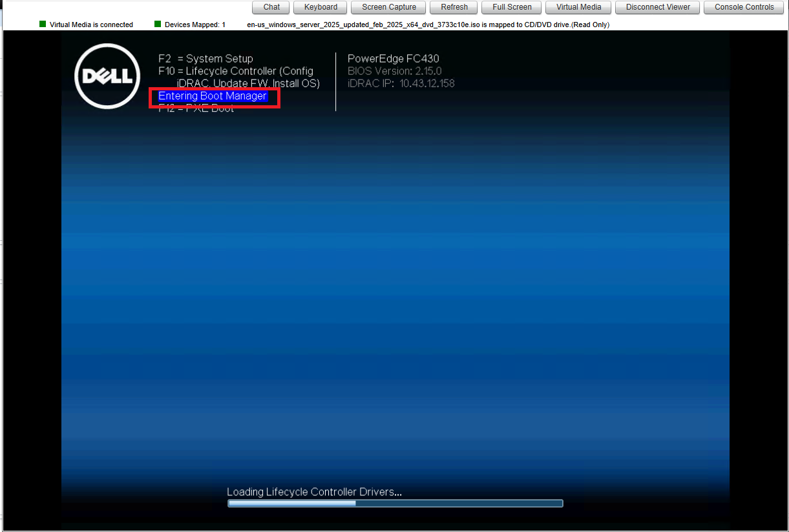
Task: Click the Disconnect Viewer button
Action: click(x=658, y=7)
